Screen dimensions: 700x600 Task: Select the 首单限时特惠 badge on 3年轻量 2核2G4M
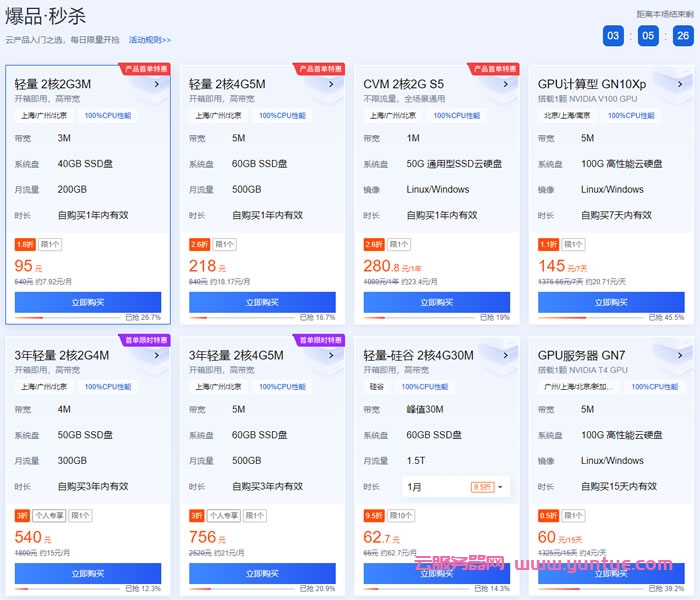tap(145, 340)
